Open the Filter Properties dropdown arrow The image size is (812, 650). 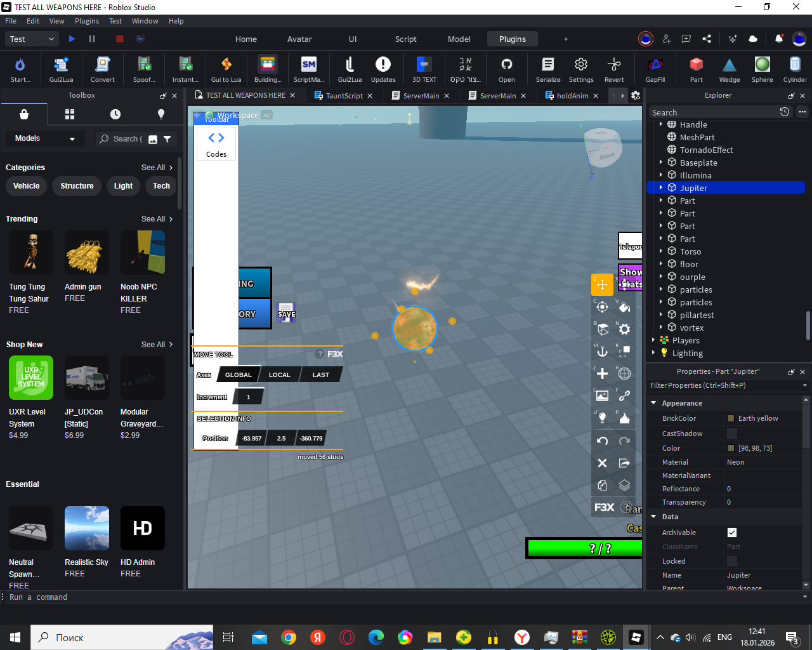coord(805,385)
